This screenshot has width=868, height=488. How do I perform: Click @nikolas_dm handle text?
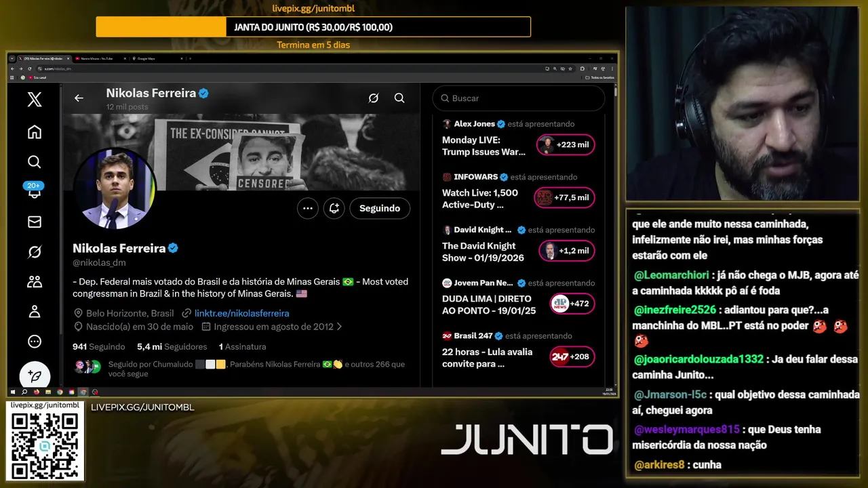click(x=99, y=263)
